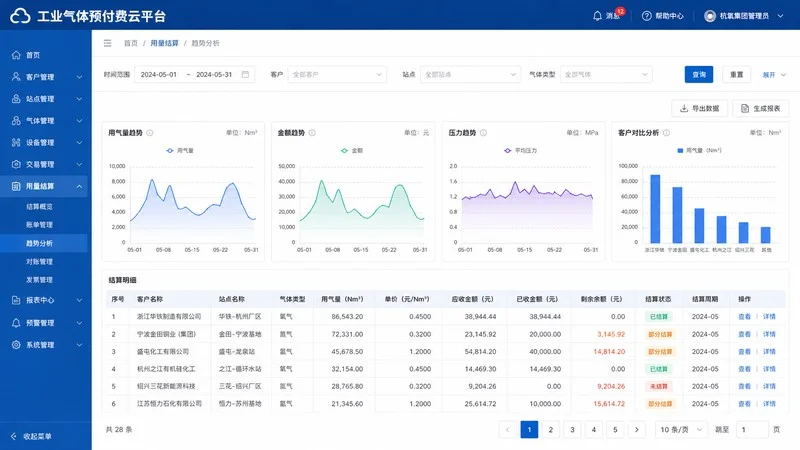This screenshot has width=800, height=450.
Task: Click the start date 2024-05-01 field
Action: pos(159,74)
